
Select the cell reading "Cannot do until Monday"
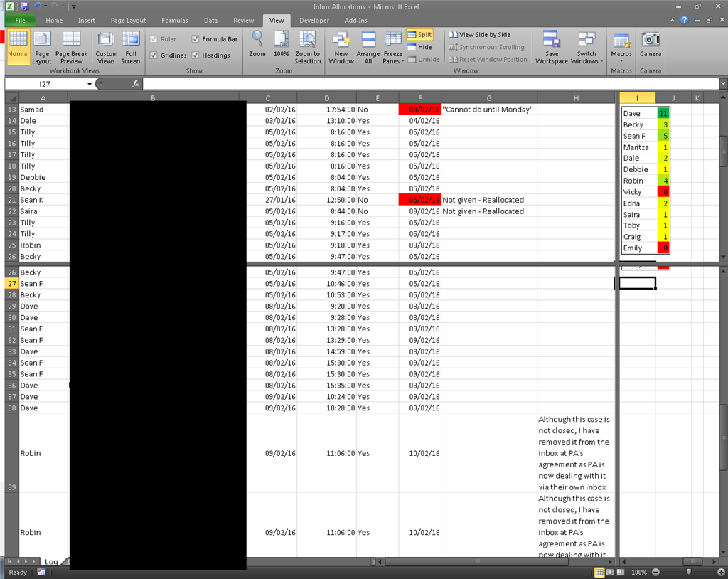pyautogui.click(x=489, y=110)
